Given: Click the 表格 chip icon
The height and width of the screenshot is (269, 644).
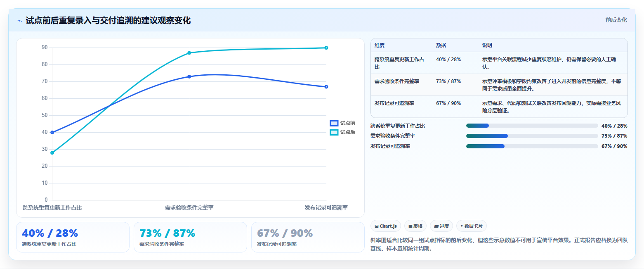Looking at the screenshot, I should click(410, 226).
